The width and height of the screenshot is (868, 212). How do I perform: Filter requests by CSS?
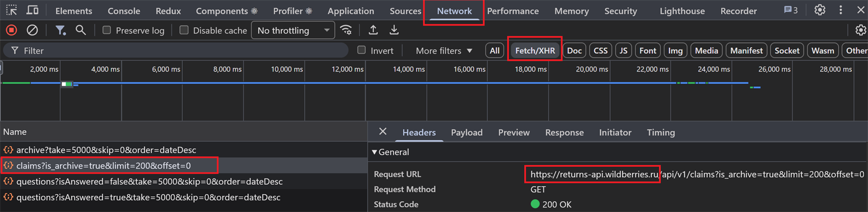coord(601,51)
